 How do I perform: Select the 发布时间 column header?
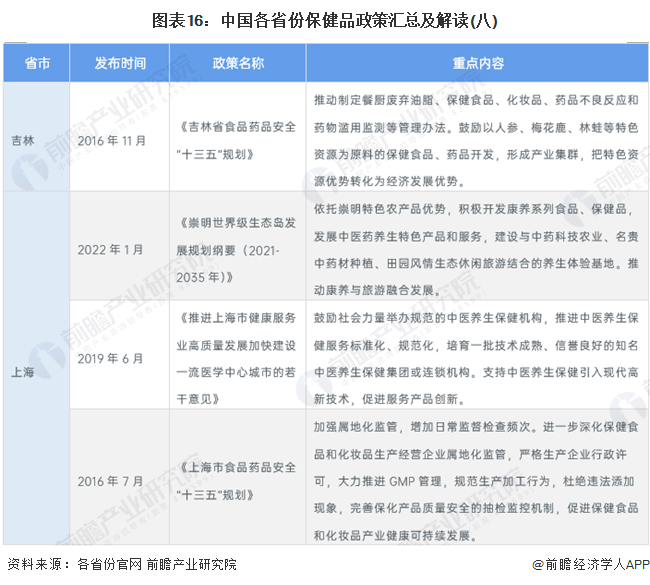coord(119,63)
